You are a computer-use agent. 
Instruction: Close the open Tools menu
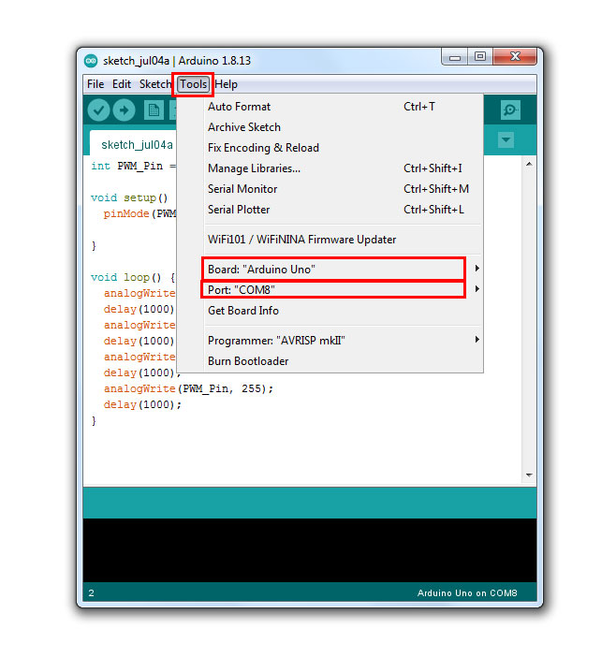(194, 84)
